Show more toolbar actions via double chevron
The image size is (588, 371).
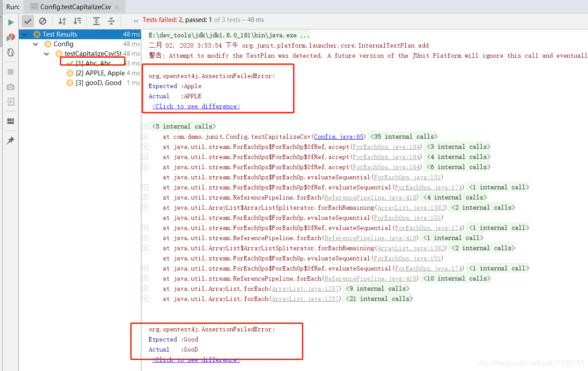136,21
